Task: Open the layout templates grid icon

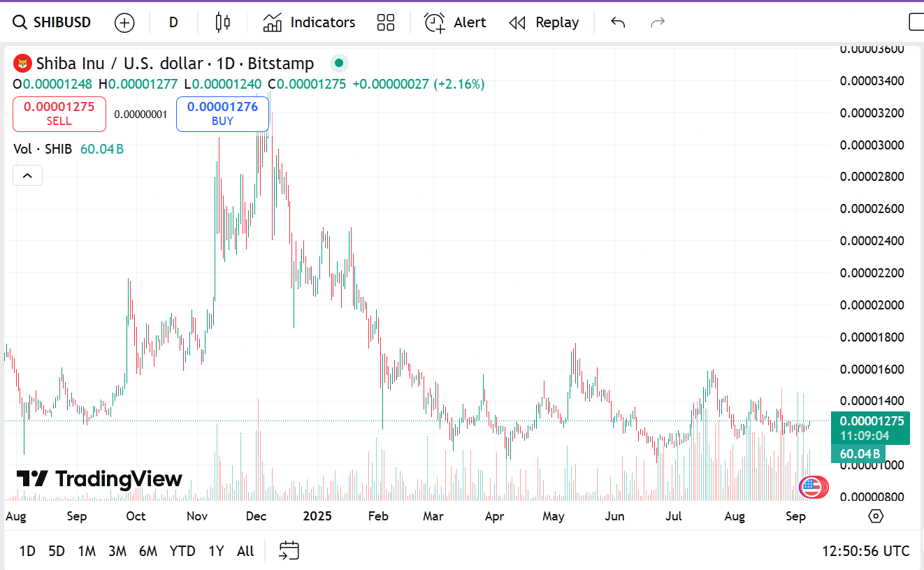Action: [x=386, y=22]
